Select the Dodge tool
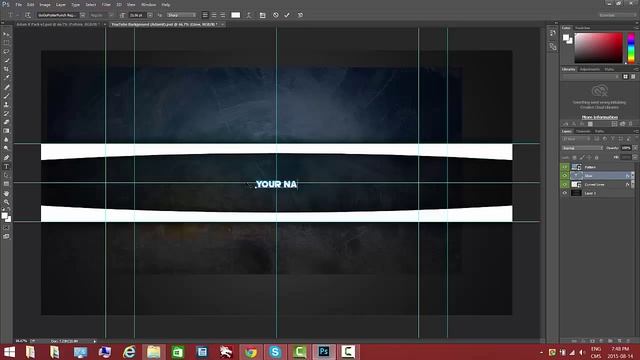Screen dimensions: 640x360 coord(7,148)
